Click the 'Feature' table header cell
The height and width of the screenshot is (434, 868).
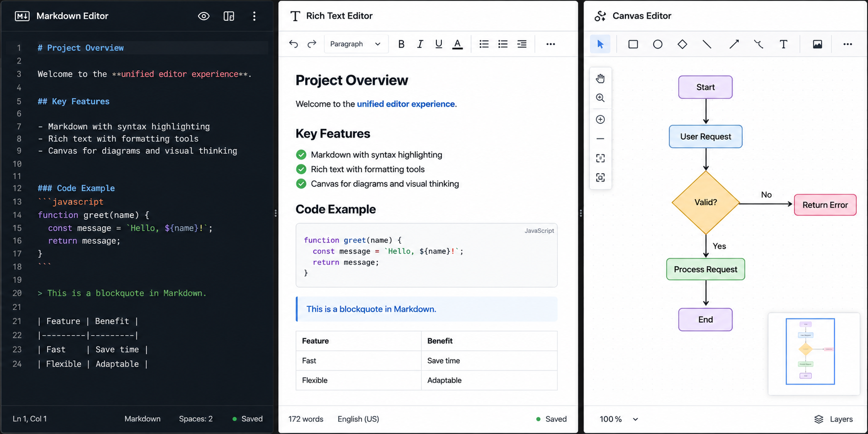359,341
